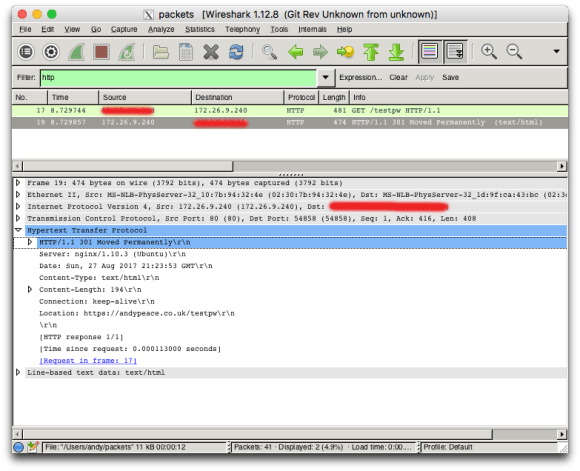Open the capture interfaces list icon
The image size is (580, 471).
pos(26,51)
